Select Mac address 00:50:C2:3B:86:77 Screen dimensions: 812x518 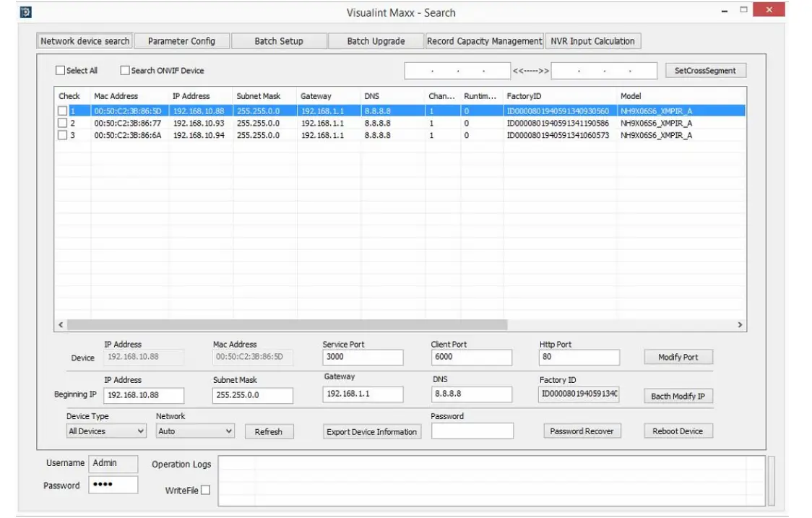(x=128, y=123)
